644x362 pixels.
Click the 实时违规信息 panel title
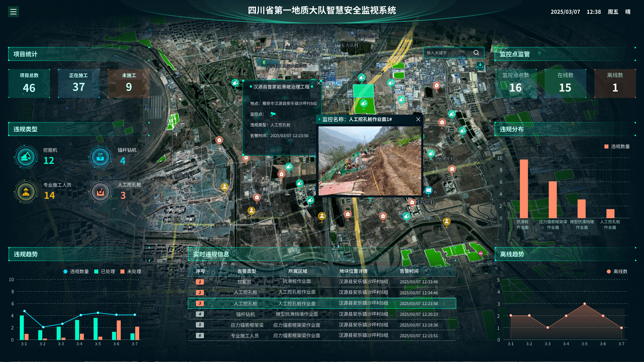pyautogui.click(x=211, y=254)
